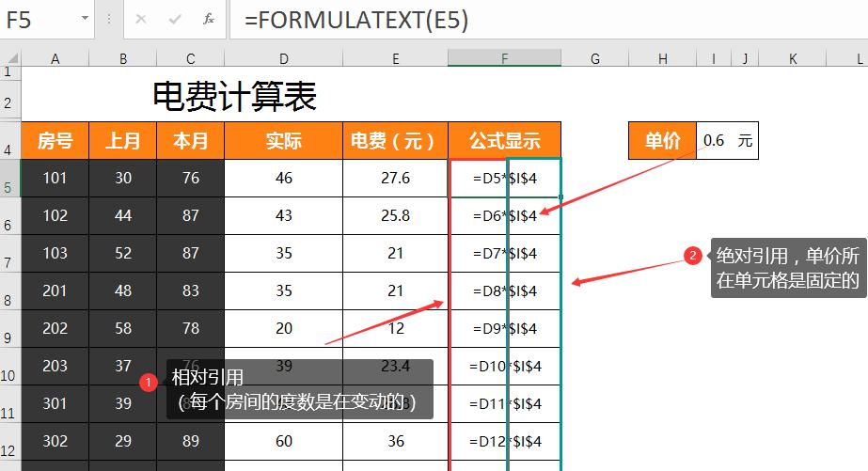
Task: Open the Name Box dropdown arrow
Action: coord(85,18)
